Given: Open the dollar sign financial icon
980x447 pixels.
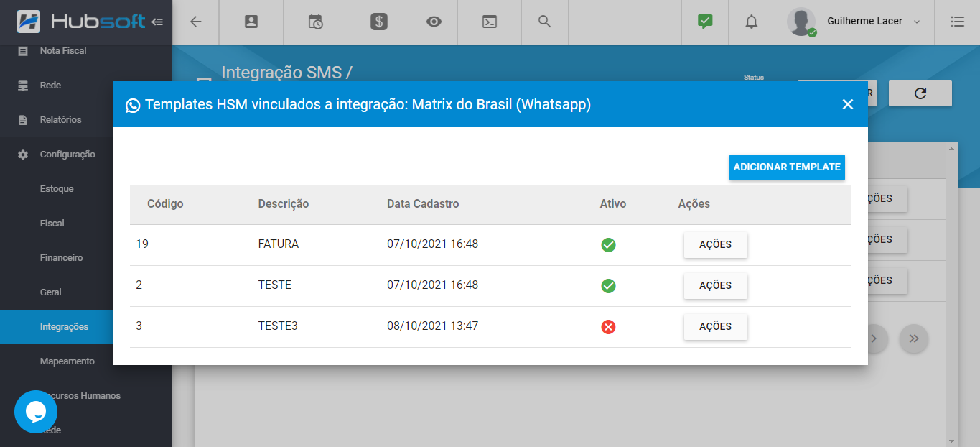Looking at the screenshot, I should pos(379,22).
